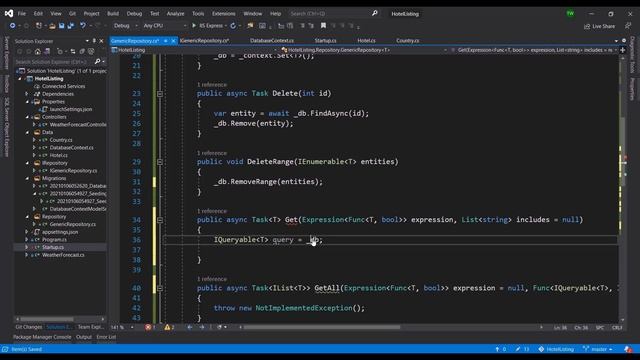This screenshot has height=360, width=640.
Task: Select Program.cs in Solution Explorer
Action: [54, 240]
